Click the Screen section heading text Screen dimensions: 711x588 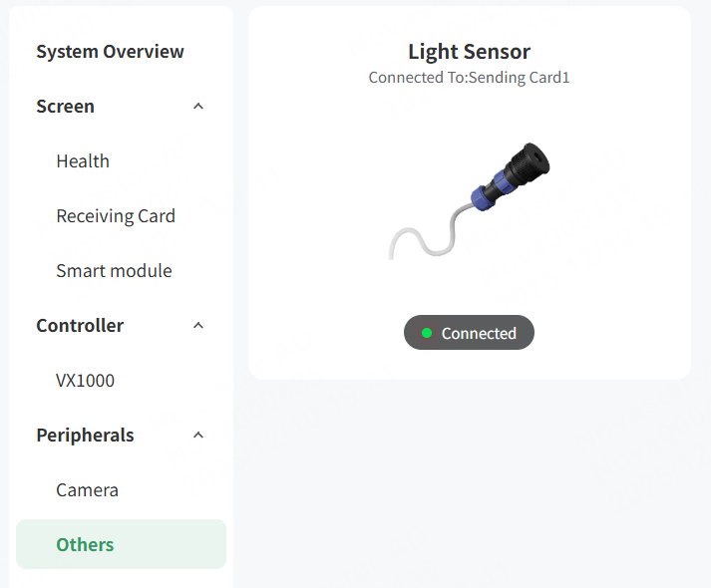coord(65,107)
